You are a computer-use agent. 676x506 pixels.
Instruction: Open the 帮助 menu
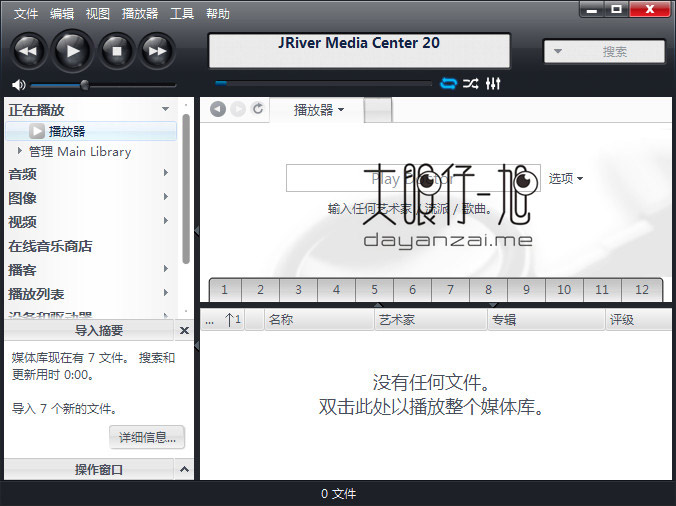point(218,14)
